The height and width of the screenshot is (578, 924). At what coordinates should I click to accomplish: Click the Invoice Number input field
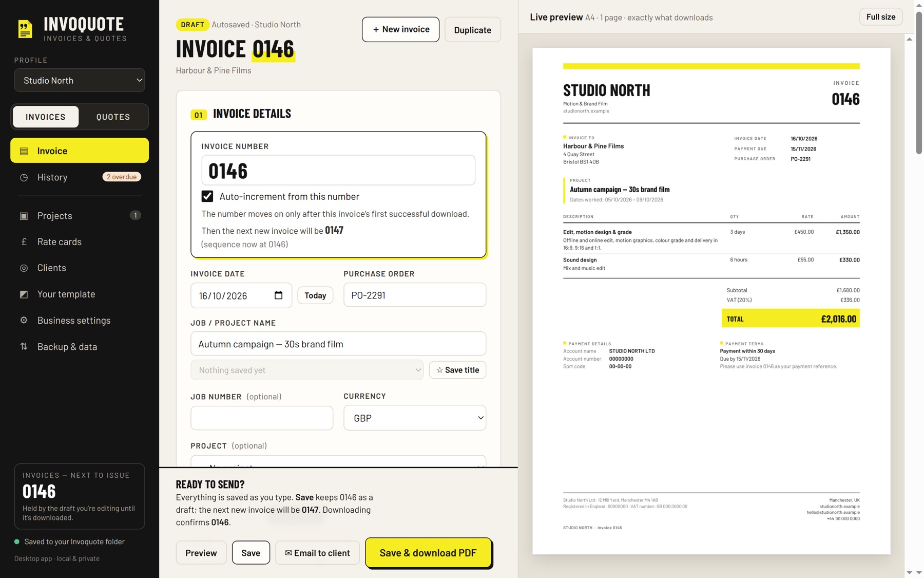click(x=338, y=171)
